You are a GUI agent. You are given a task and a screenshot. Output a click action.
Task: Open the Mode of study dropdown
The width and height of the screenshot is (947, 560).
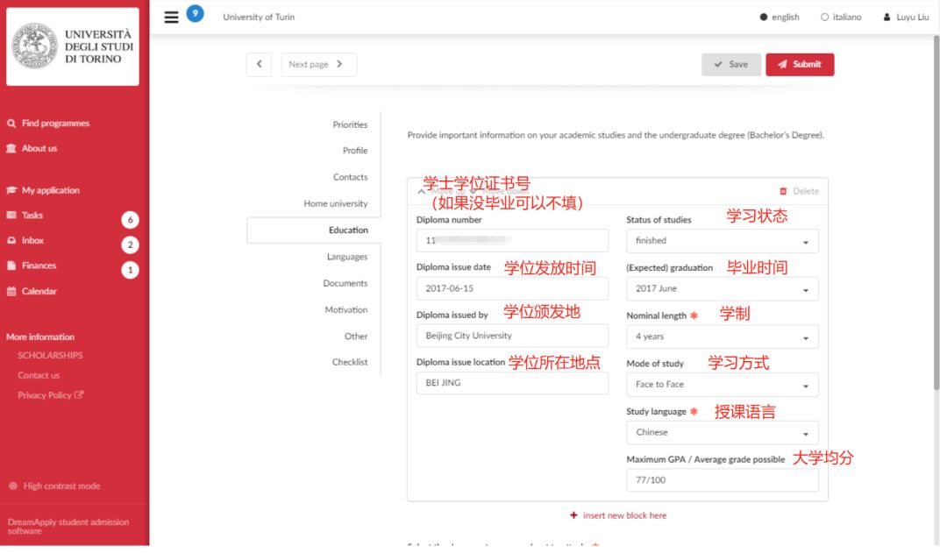point(723,385)
